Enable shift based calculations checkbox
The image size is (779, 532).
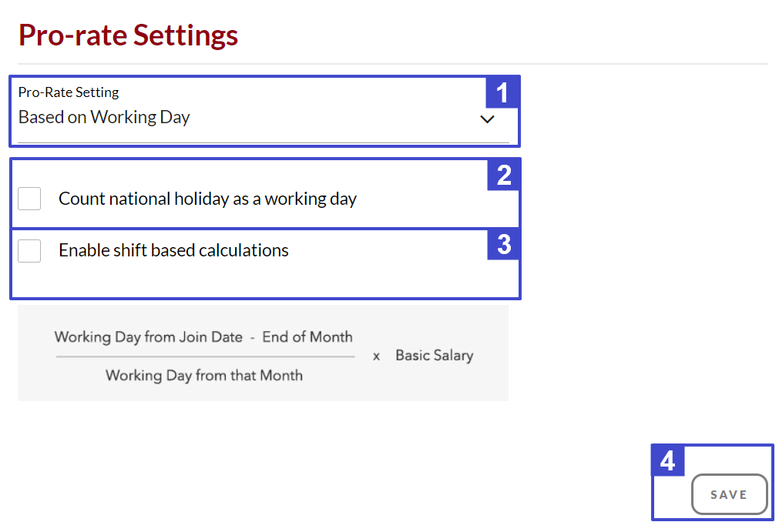click(29, 250)
